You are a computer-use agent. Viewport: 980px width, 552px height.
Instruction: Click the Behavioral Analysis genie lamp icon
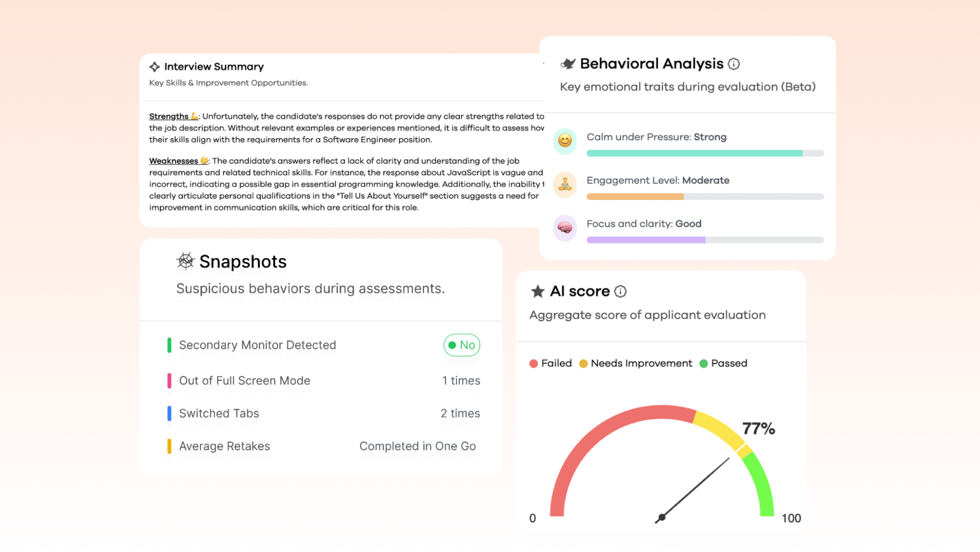(x=568, y=64)
